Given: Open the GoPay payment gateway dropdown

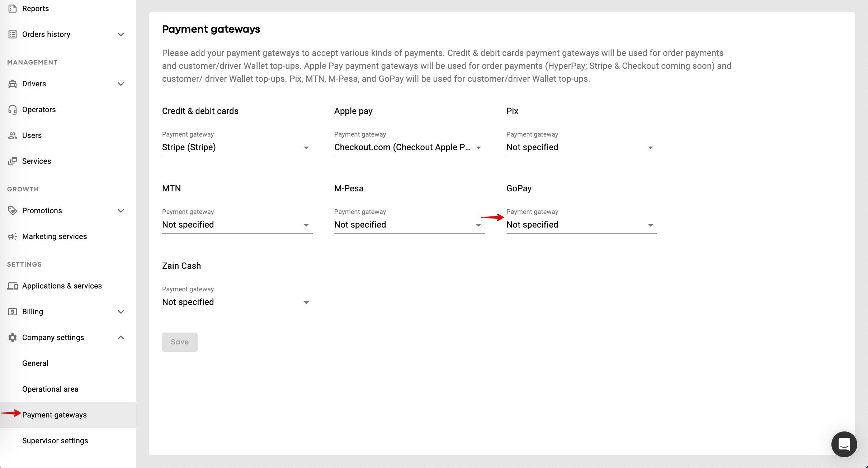Looking at the screenshot, I should tap(581, 225).
